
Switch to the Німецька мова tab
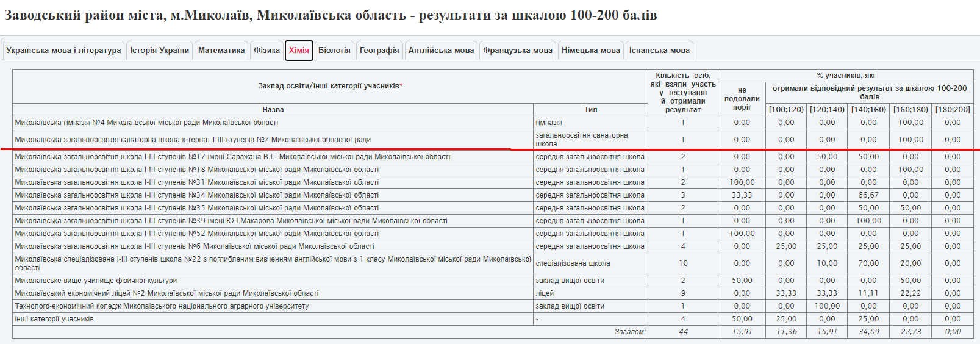point(590,51)
